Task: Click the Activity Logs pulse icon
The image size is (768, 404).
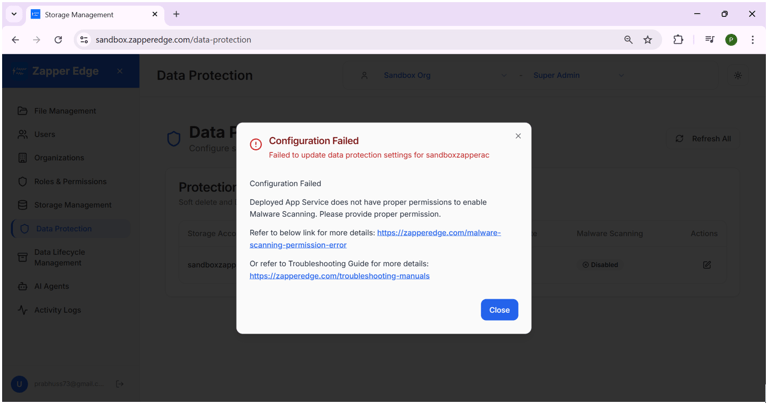Action: tap(23, 310)
